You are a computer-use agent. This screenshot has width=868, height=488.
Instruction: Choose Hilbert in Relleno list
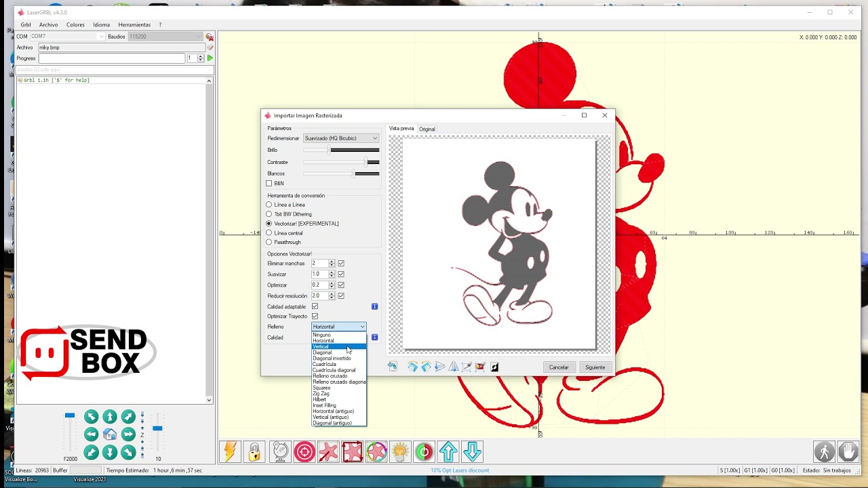[x=339, y=399]
